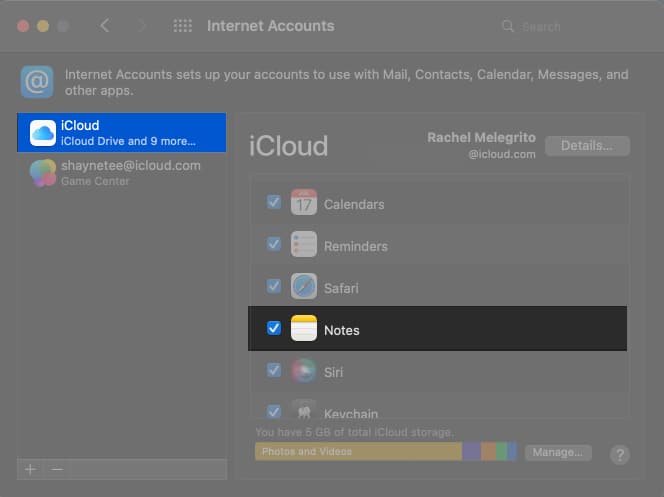Toggle the Notes checkbox
664x497 pixels.
coord(274,328)
